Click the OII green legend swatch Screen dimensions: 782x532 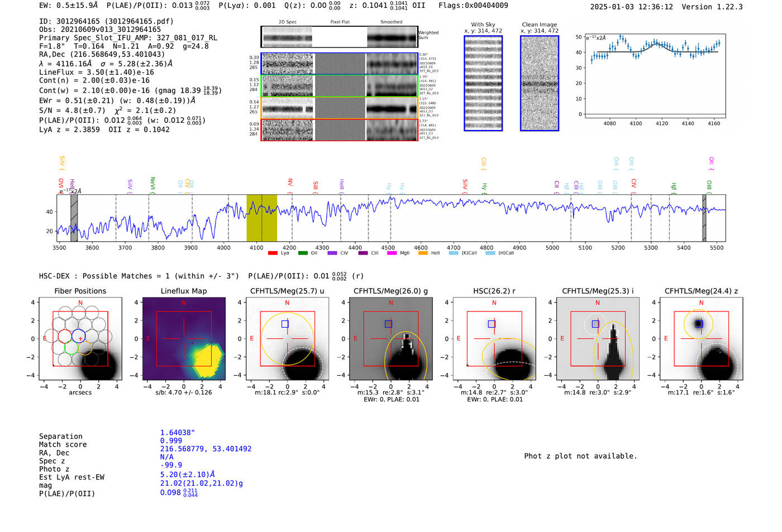(x=303, y=253)
